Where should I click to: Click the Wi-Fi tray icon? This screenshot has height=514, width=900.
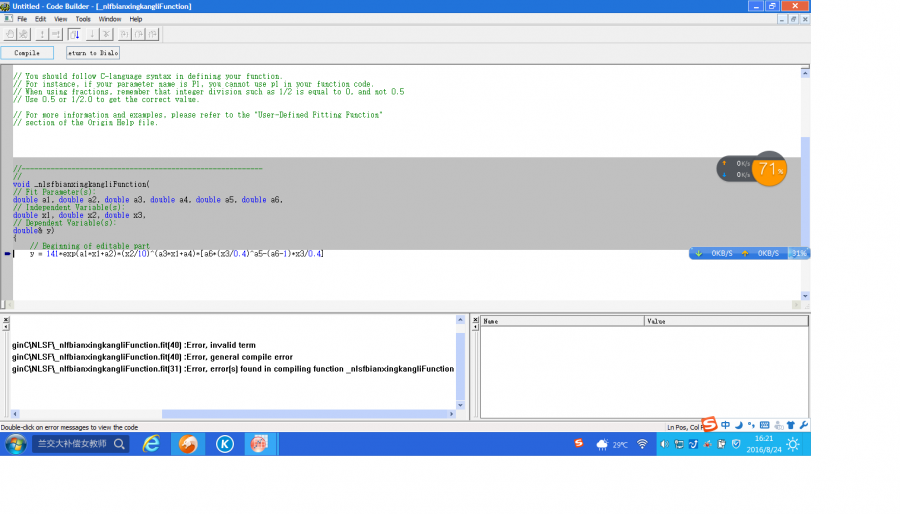click(642, 444)
